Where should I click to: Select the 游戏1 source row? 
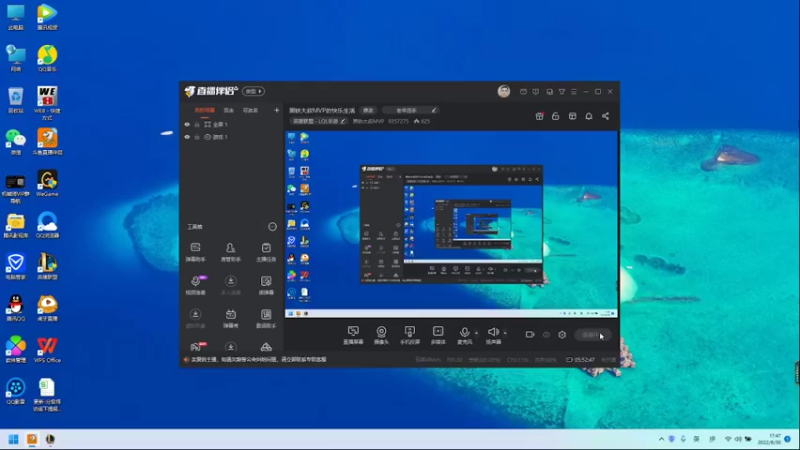point(232,137)
